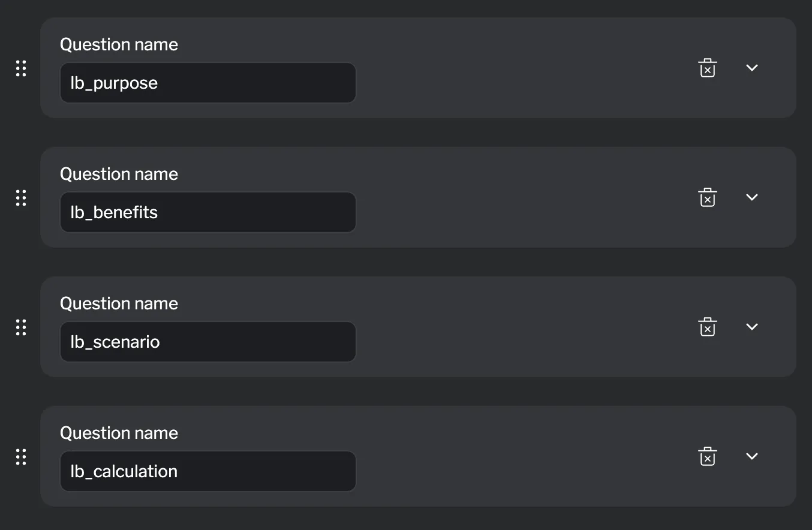
Task: Open the chevron on the lb_calculation card
Action: (752, 456)
